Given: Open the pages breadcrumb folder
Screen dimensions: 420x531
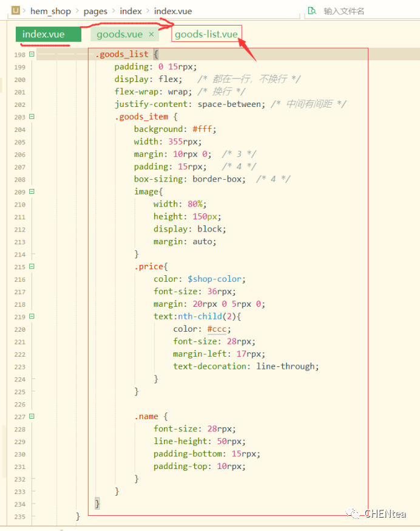Looking at the screenshot, I should (x=96, y=11).
